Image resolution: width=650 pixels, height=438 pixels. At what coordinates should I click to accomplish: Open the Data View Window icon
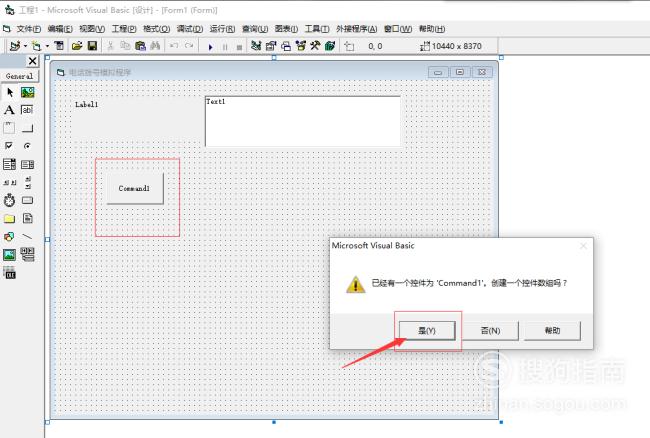click(x=330, y=46)
